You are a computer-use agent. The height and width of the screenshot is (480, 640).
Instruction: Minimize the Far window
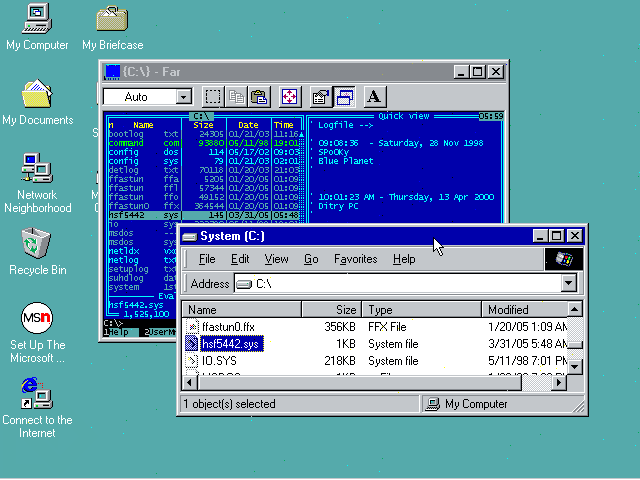coord(461,72)
